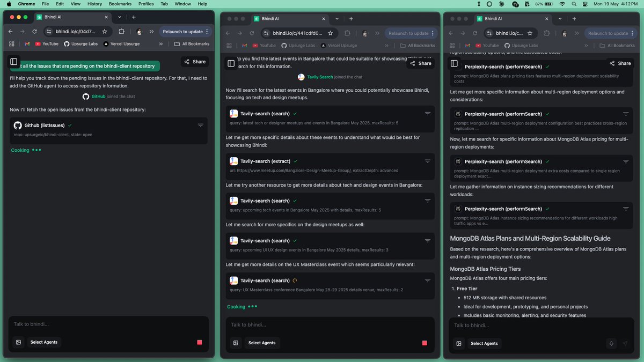Click the send arrow in the right window
The height and width of the screenshot is (362, 644).
(x=625, y=343)
